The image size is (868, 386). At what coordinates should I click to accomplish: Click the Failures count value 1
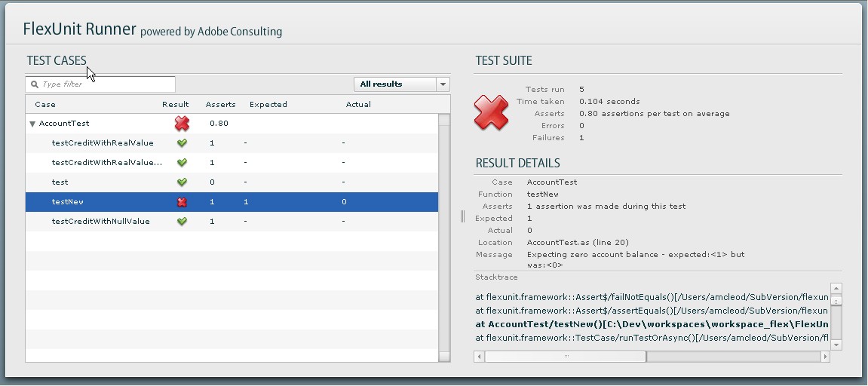(581, 138)
